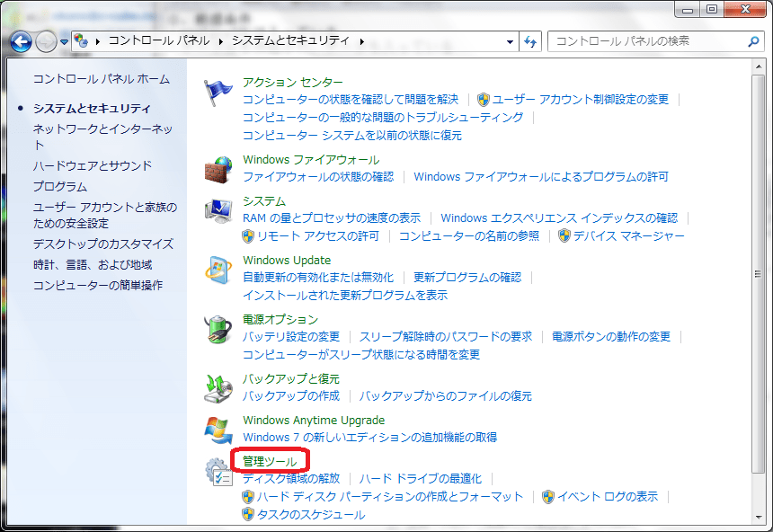Open Windows Update heading link
773x532 pixels.
287,260
